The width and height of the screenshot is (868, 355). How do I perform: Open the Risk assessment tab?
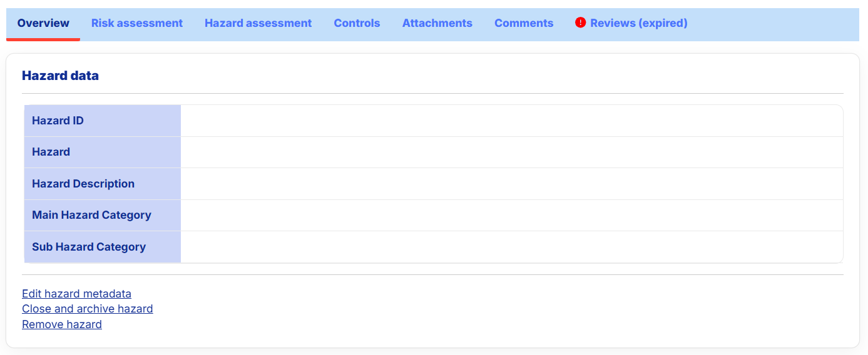coord(137,23)
